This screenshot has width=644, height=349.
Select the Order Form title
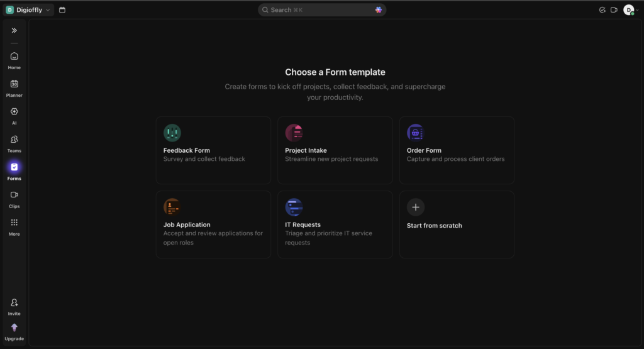[x=424, y=150]
